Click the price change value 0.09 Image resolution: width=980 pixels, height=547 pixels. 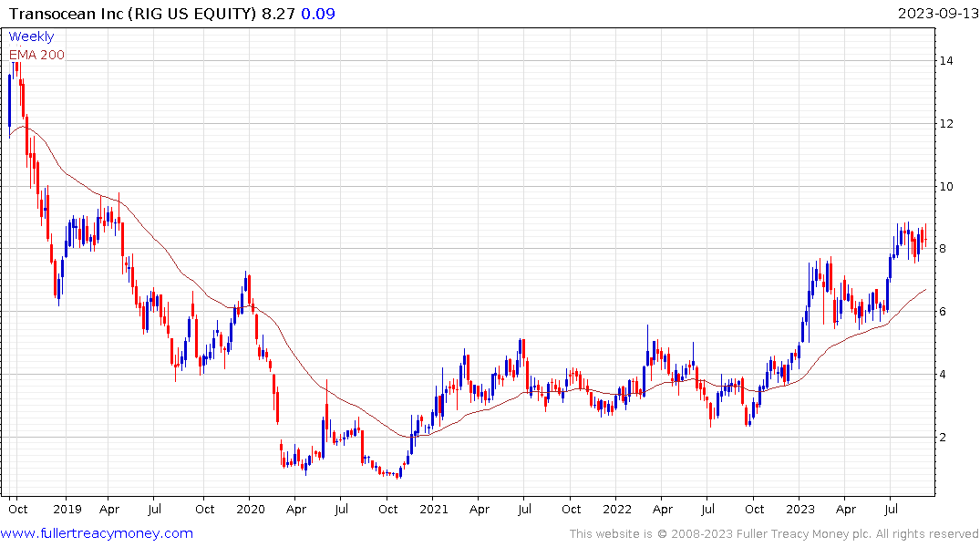click(318, 14)
